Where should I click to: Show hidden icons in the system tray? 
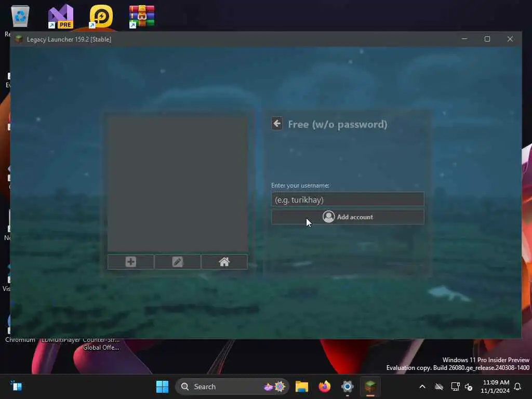422,387
